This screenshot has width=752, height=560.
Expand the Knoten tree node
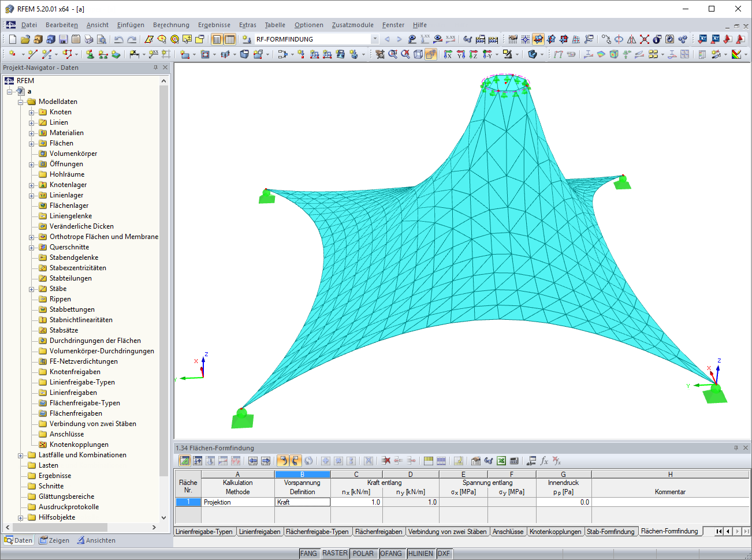click(32, 113)
